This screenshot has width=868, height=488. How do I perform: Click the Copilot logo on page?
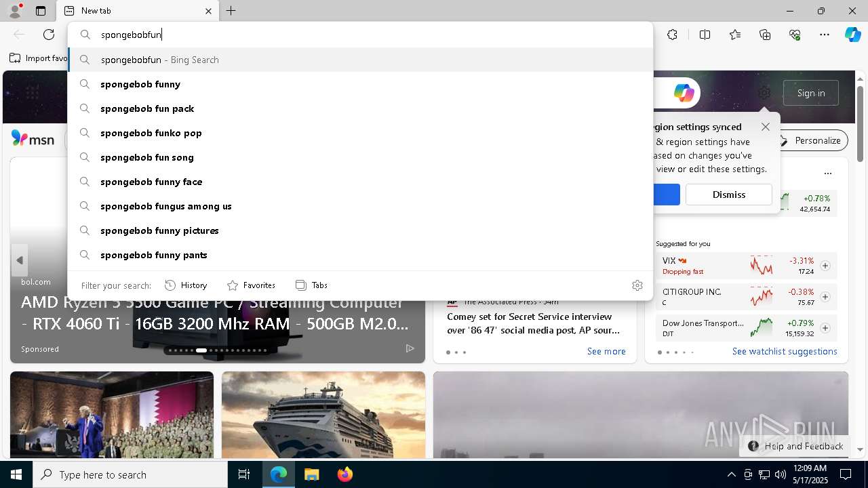(684, 93)
